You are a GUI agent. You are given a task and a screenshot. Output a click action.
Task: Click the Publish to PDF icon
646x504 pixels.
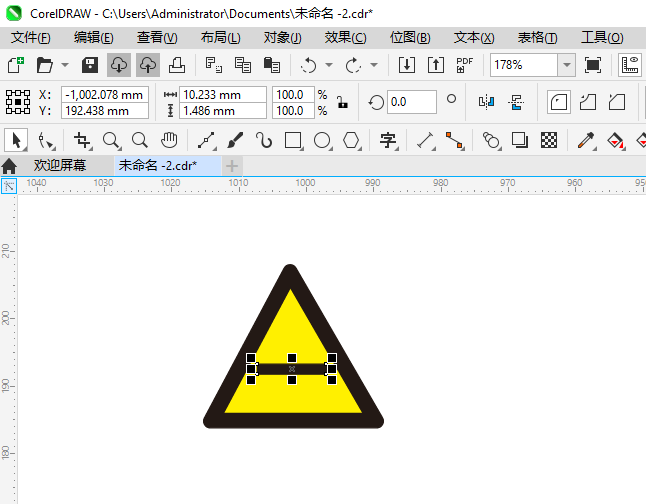click(464, 65)
